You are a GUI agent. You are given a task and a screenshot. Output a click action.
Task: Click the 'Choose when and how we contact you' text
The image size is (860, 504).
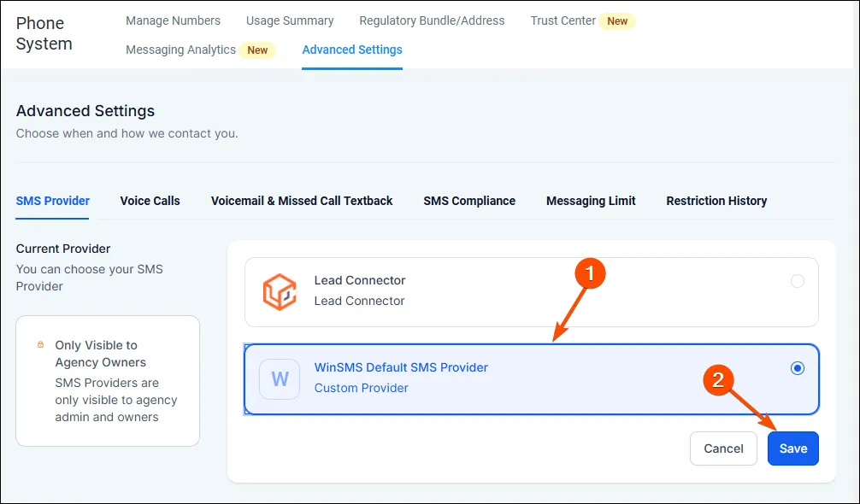127,133
